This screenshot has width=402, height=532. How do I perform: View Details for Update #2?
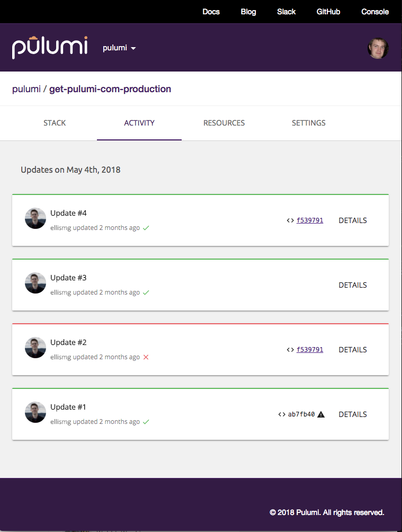pos(353,350)
